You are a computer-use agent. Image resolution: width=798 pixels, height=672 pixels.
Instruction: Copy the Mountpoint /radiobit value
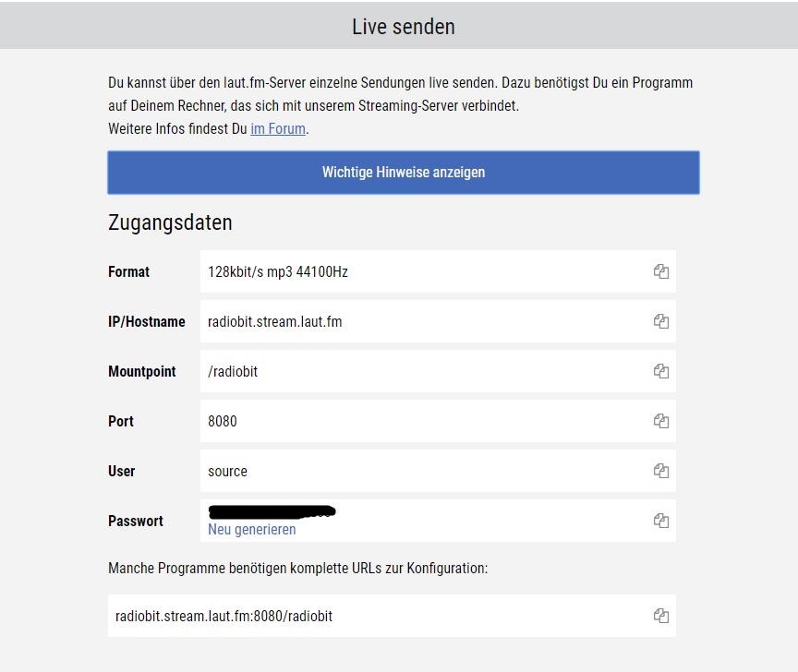pyautogui.click(x=661, y=371)
